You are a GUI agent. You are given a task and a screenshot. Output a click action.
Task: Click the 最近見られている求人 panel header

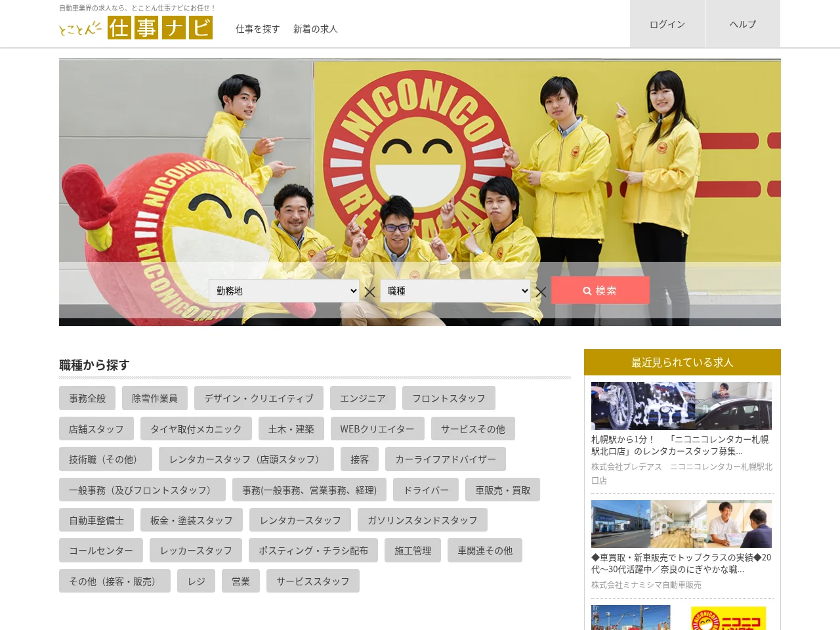tap(682, 362)
